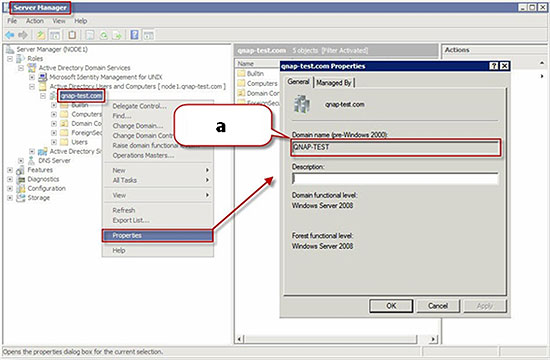
Task: Click inside the Description text field
Action: [395, 179]
